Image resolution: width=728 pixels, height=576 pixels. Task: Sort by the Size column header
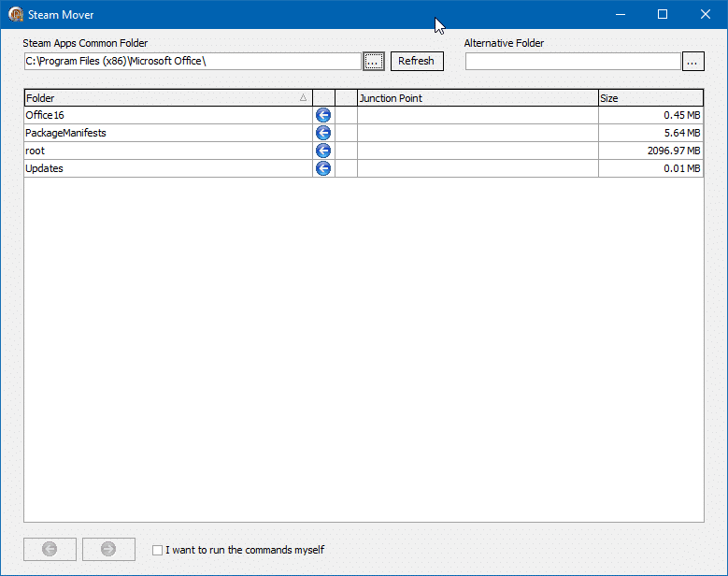[649, 98]
